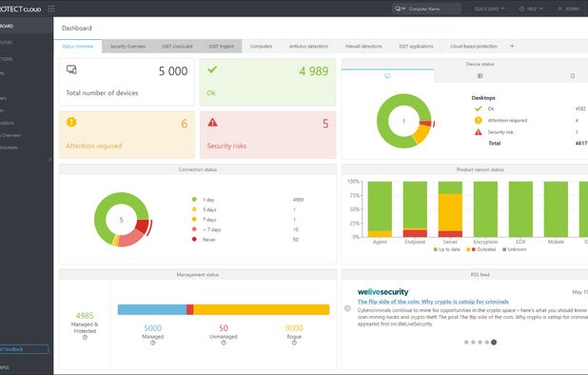Click the Connection status donut chart
This screenshot has height=375, width=588.
coord(122,220)
